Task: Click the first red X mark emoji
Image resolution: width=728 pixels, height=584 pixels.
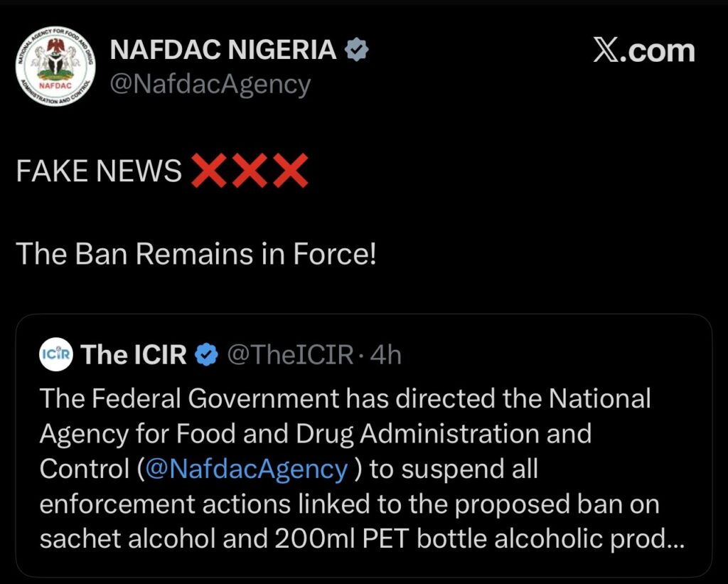Action: pos(209,171)
